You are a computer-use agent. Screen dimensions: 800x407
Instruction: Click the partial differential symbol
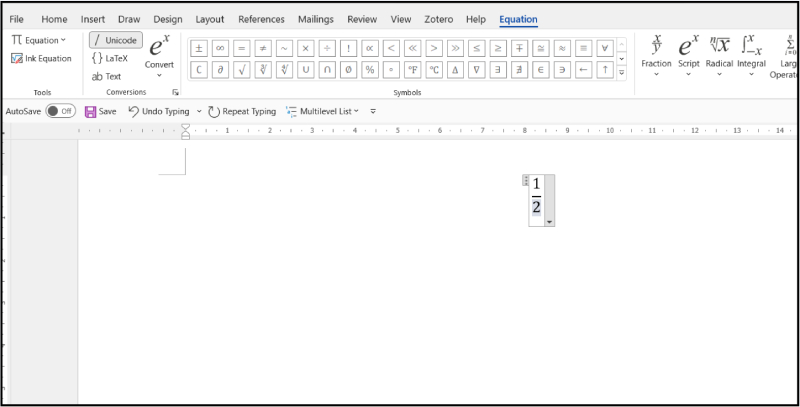click(220, 69)
